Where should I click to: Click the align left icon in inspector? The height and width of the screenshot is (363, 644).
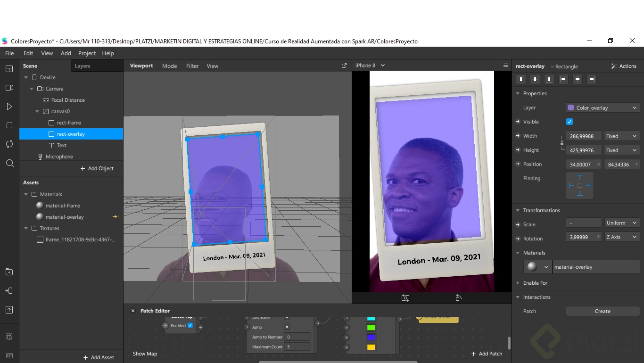(x=563, y=79)
